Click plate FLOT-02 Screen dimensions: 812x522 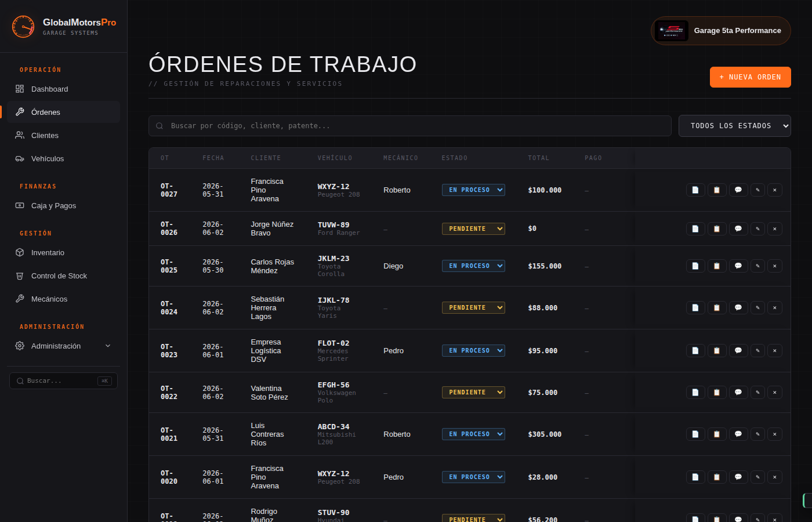[x=333, y=343]
